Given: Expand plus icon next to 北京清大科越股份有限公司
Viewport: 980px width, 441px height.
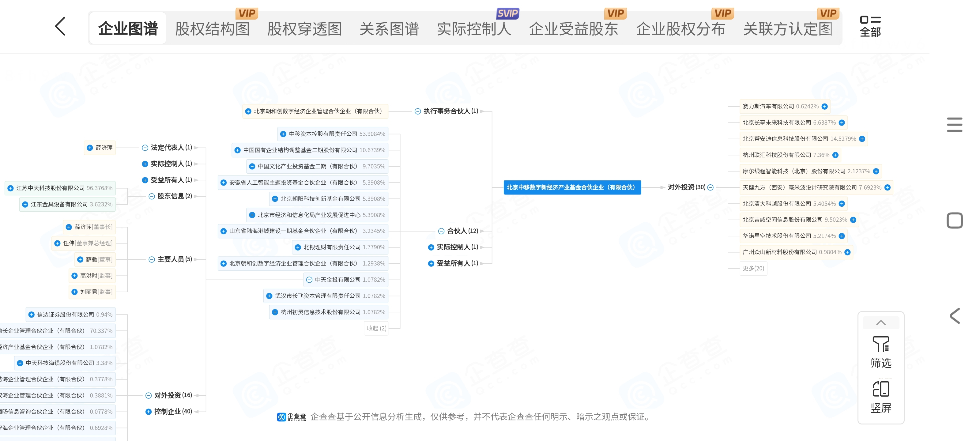Looking at the screenshot, I should pyautogui.click(x=842, y=204).
